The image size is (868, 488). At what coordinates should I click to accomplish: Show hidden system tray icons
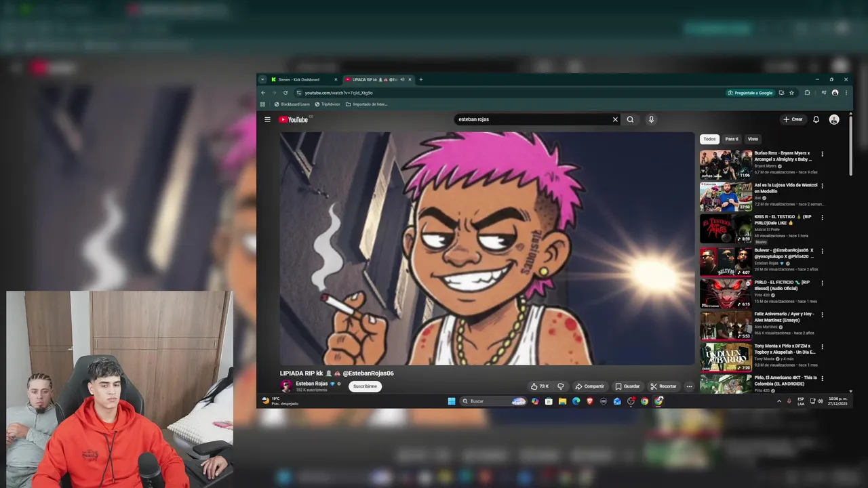(778, 401)
